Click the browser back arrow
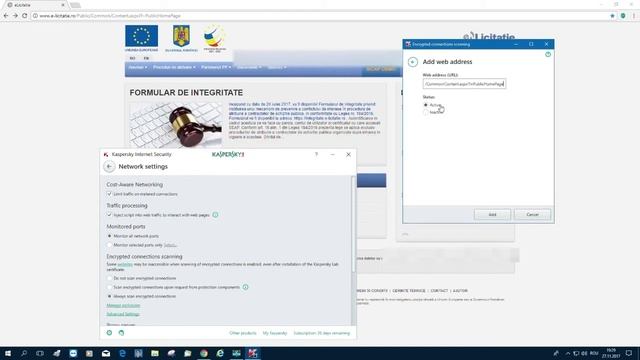Screen dimensions: 640x360 (6, 16)
